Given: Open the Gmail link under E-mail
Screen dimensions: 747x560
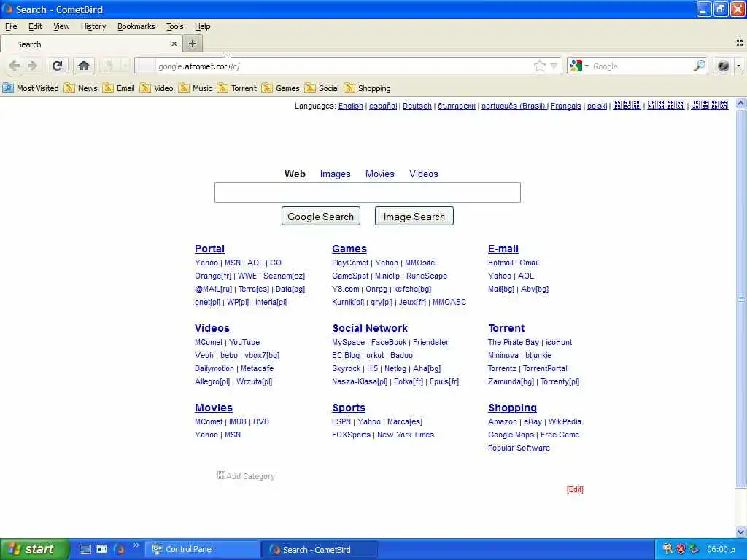Looking at the screenshot, I should pyautogui.click(x=529, y=262).
